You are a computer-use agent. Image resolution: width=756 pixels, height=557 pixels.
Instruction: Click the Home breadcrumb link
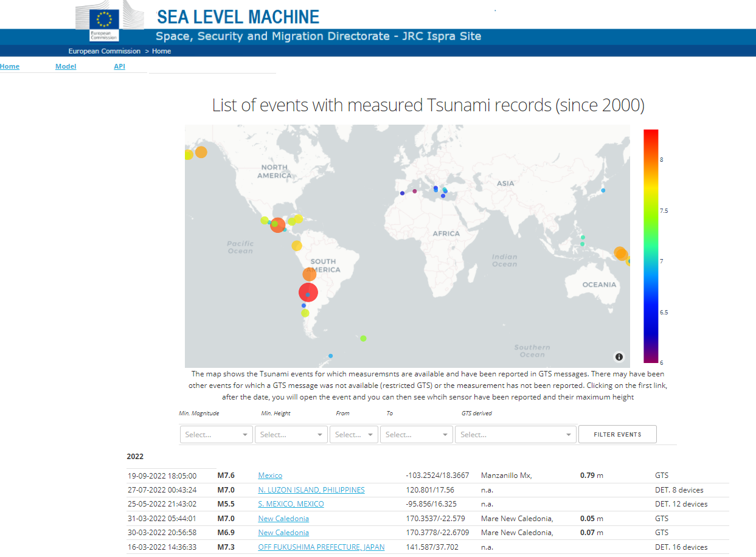coord(161,51)
